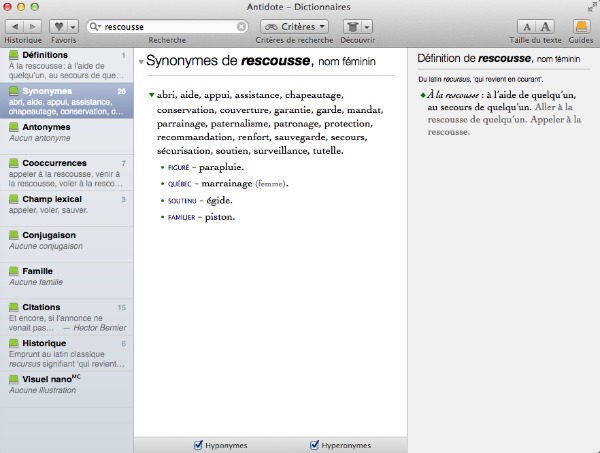Click the green Citations book icon
Image resolution: width=600 pixels, height=453 pixels.
click(x=14, y=307)
